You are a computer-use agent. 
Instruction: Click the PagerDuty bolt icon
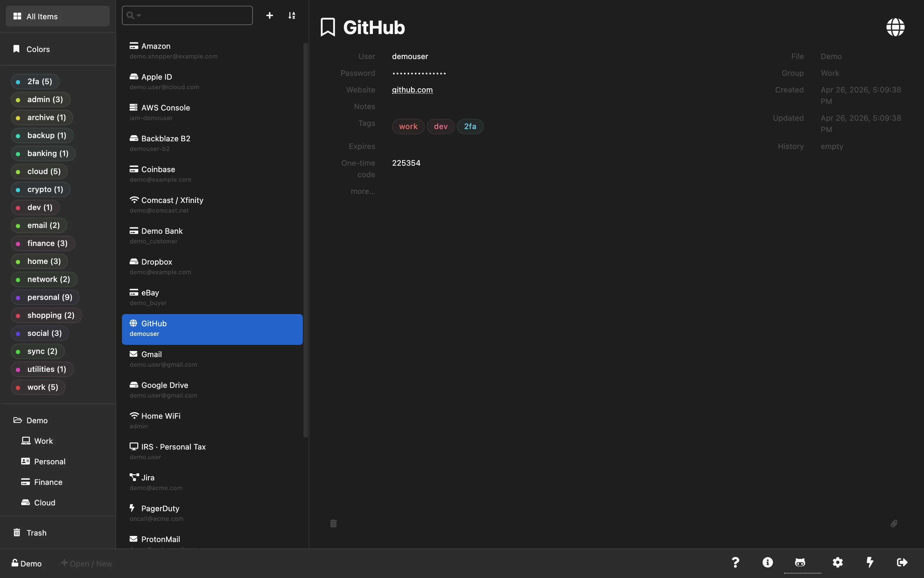click(x=133, y=508)
